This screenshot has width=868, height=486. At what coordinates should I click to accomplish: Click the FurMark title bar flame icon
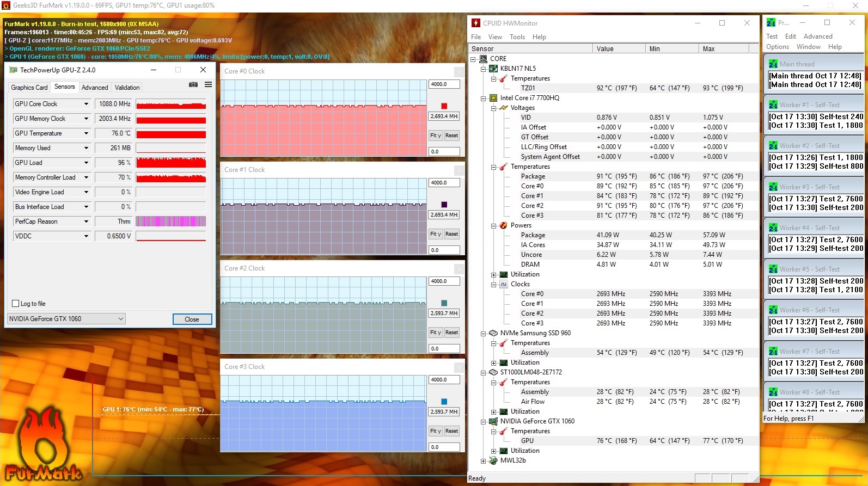[x=6, y=5]
